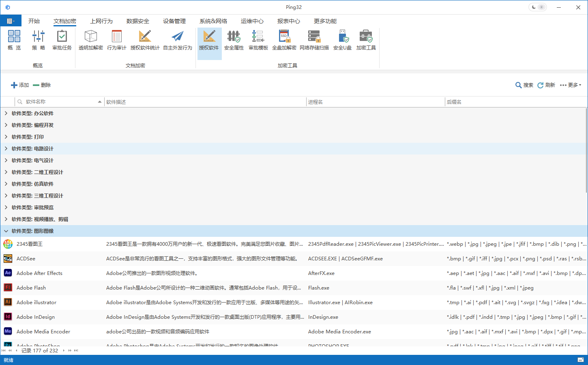Collapse the 图形图像 software group
The height and width of the screenshot is (365, 588).
click(6, 231)
